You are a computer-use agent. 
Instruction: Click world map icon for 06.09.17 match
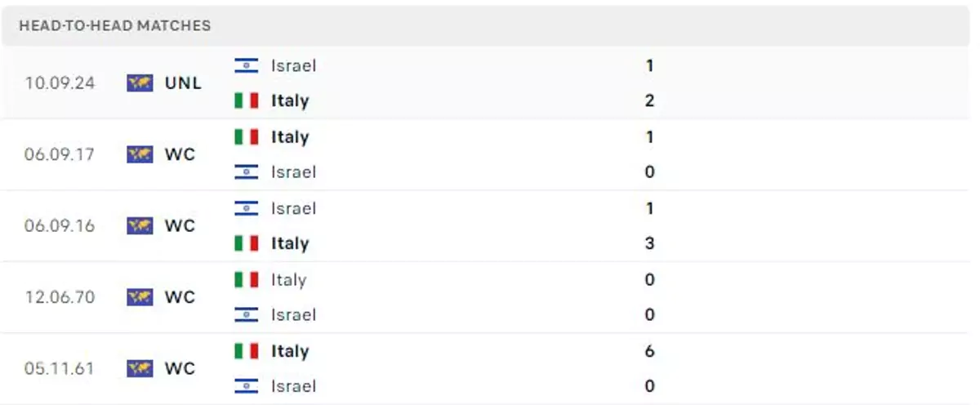pos(140,154)
